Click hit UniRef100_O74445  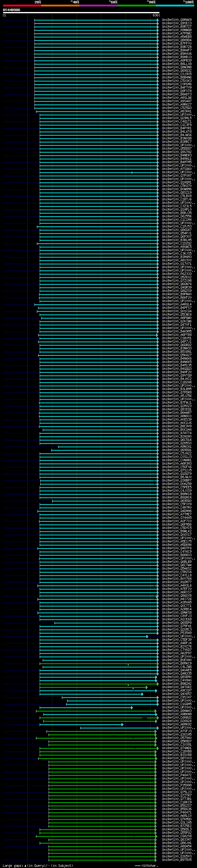point(177,518)
